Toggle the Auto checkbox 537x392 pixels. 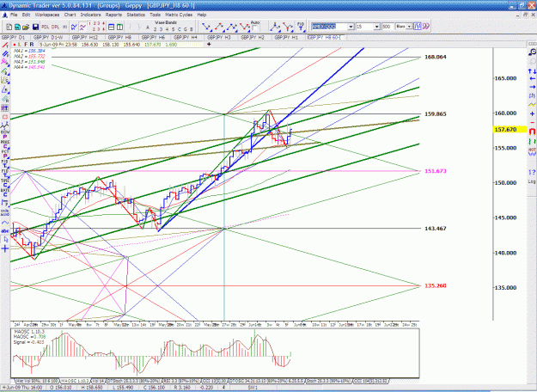(x=255, y=28)
